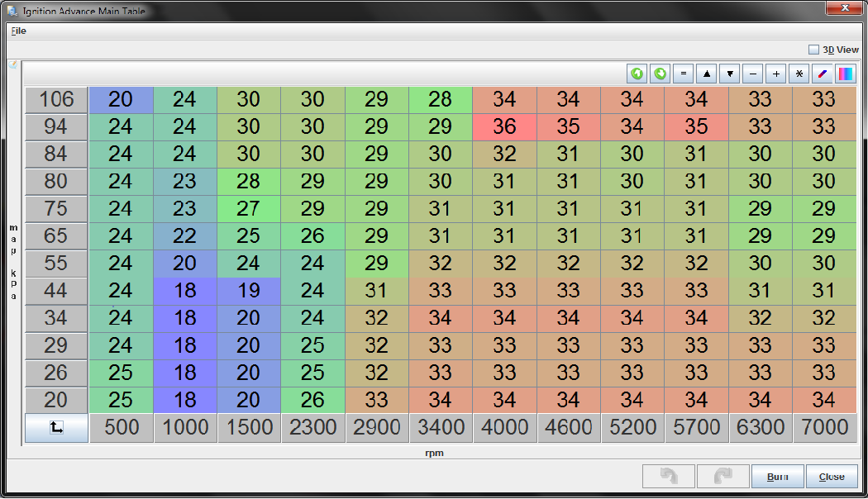Select the 4600 rpm column header

click(x=569, y=428)
